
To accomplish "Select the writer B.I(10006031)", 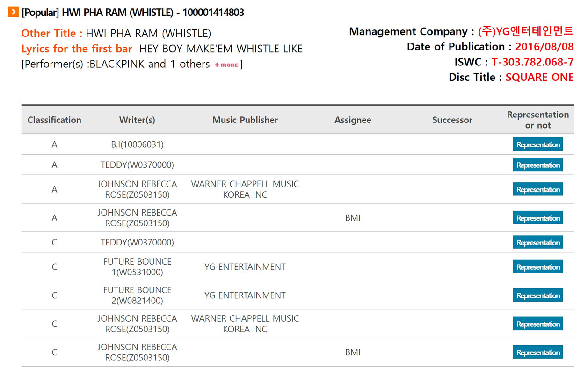I will [x=137, y=144].
